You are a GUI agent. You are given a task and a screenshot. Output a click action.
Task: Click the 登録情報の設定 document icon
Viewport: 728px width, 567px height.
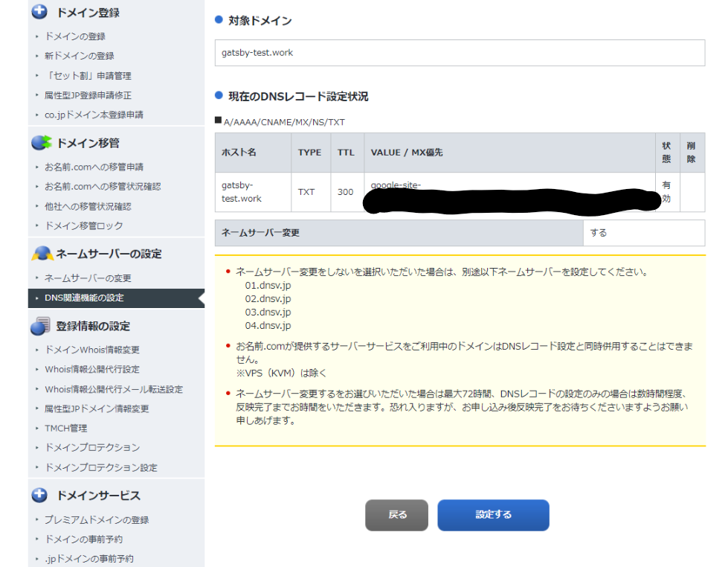click(41, 326)
